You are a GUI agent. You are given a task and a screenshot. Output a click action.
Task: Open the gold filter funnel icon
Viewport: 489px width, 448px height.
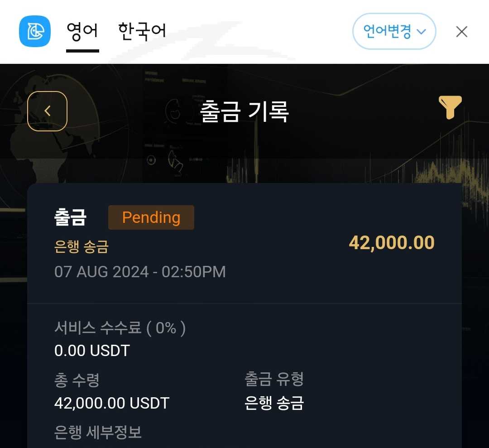[450, 107]
